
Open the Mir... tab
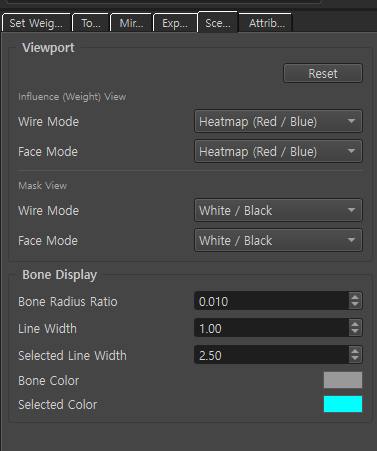pos(131,23)
